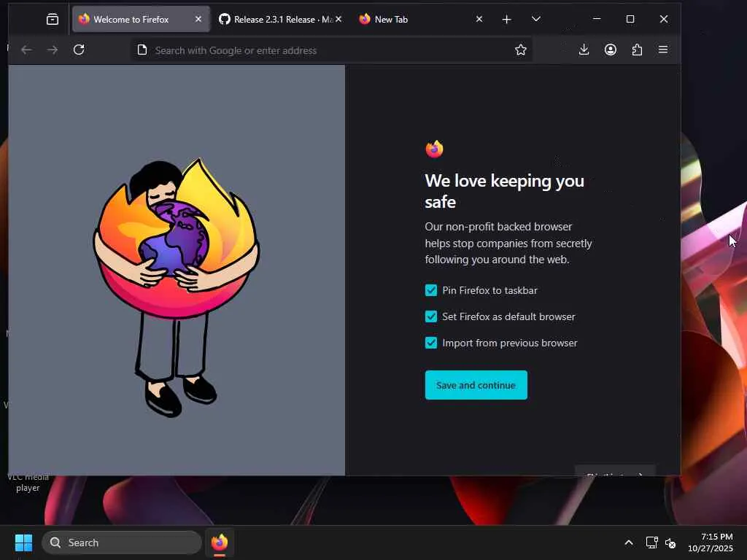The height and width of the screenshot is (560, 747).
Task: Switch to the Release 2.3.1 Release tab
Action: 280,19
